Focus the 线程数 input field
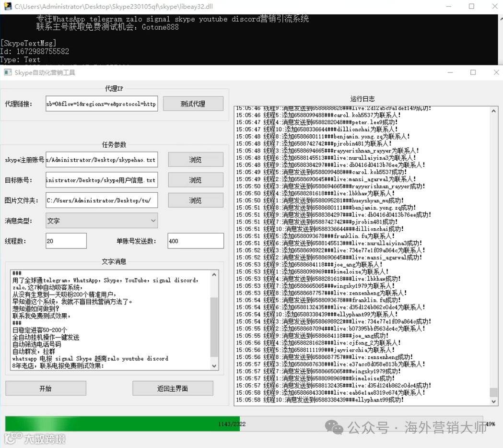503x448 pixels. 66,241
